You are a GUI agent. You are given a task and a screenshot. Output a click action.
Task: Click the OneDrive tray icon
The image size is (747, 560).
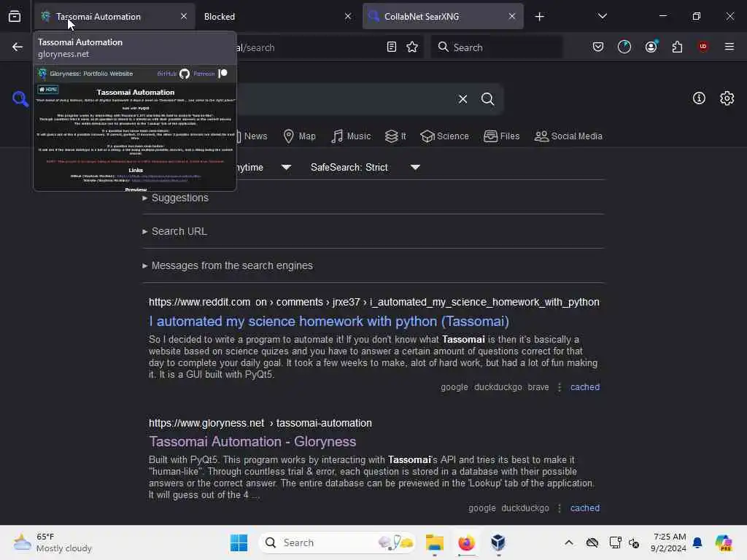coord(592,542)
